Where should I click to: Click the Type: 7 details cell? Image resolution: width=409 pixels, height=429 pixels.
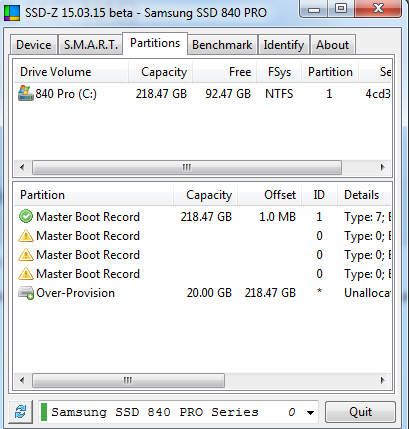tap(367, 217)
